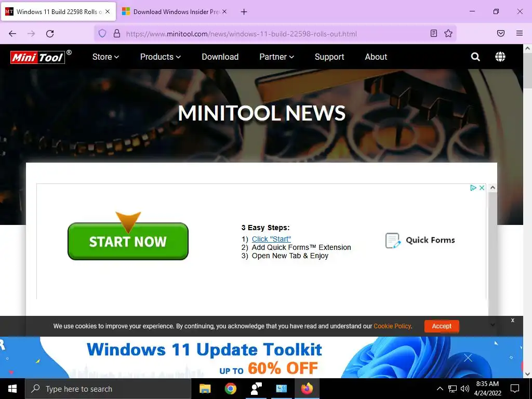The height and width of the screenshot is (399, 532).
Task: Open the Download menu item
Action: [x=220, y=57]
